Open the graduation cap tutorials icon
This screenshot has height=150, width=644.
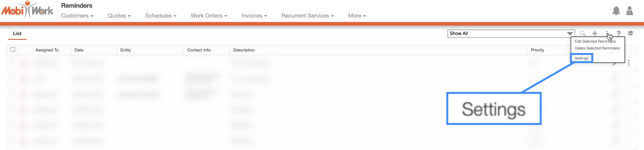[630, 33]
